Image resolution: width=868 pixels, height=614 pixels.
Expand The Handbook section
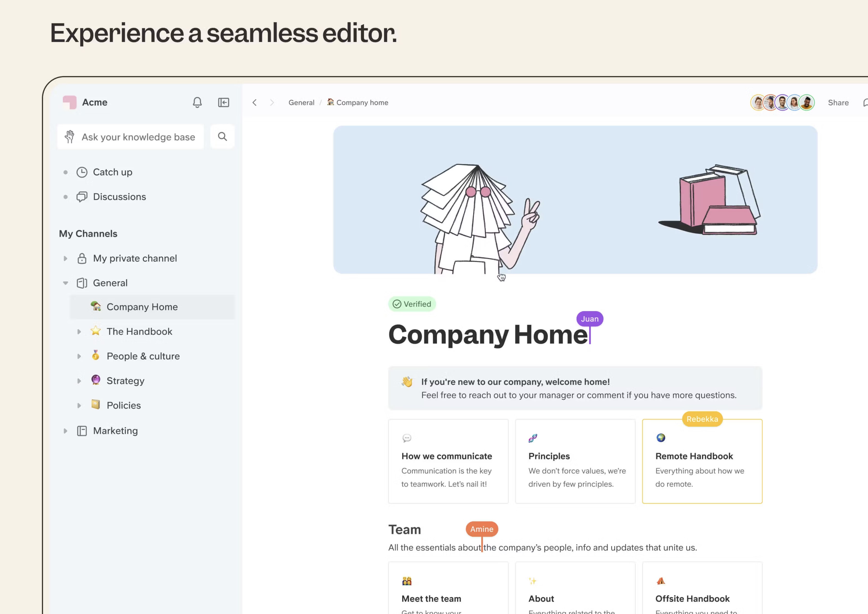pos(79,332)
